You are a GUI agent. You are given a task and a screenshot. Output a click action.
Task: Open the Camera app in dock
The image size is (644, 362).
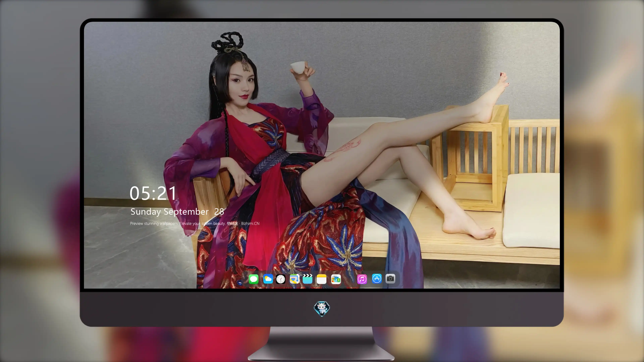tap(390, 279)
